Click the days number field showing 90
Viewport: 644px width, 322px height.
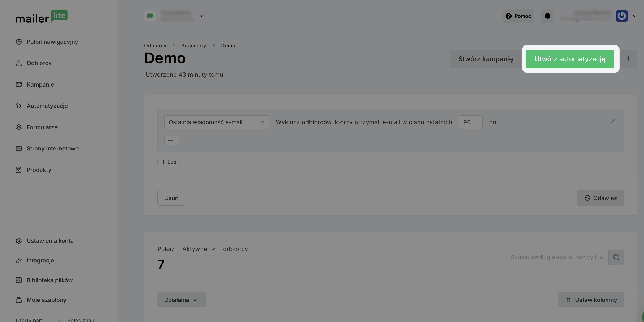471,122
